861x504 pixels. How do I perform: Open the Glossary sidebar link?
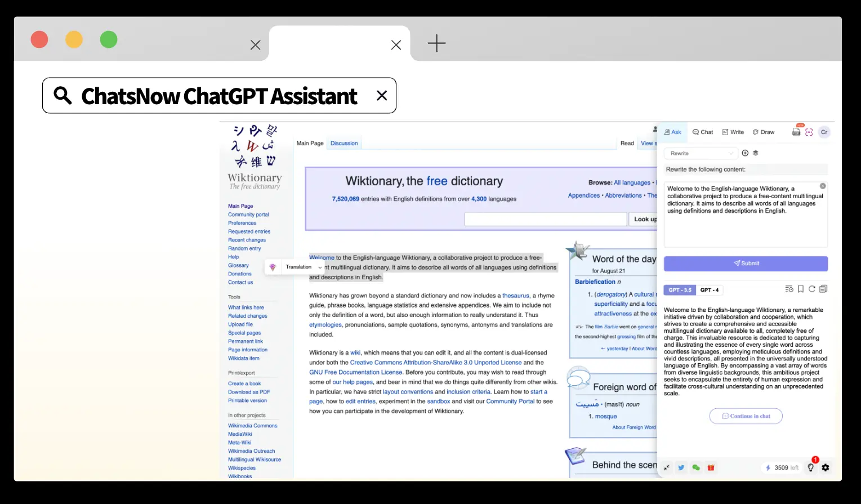click(238, 265)
